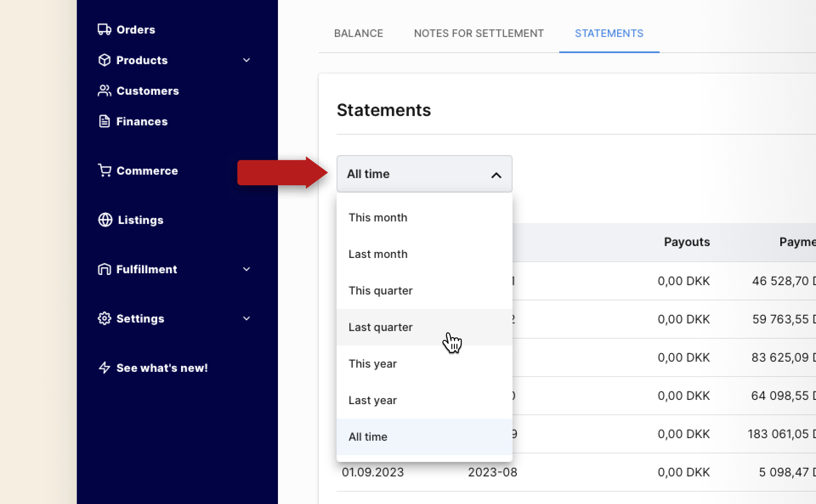Click the Settings gear icon
This screenshot has width=816, height=504.
click(104, 318)
